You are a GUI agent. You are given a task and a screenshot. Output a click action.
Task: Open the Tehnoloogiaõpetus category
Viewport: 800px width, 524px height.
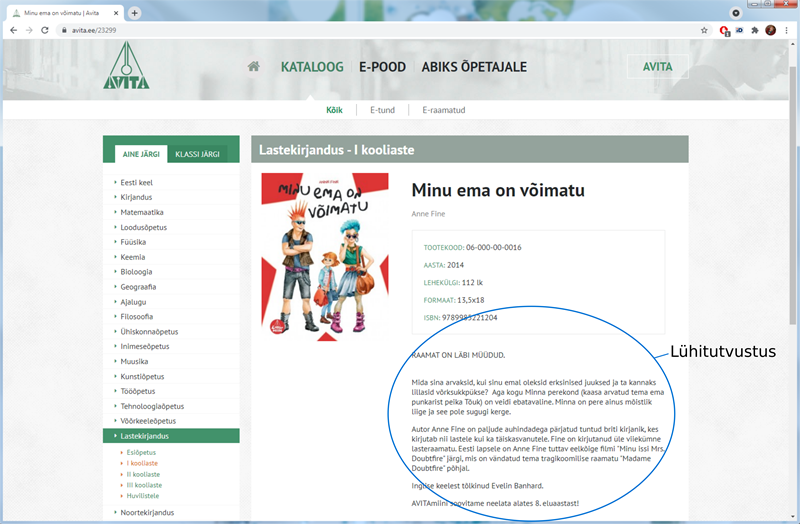pos(152,406)
